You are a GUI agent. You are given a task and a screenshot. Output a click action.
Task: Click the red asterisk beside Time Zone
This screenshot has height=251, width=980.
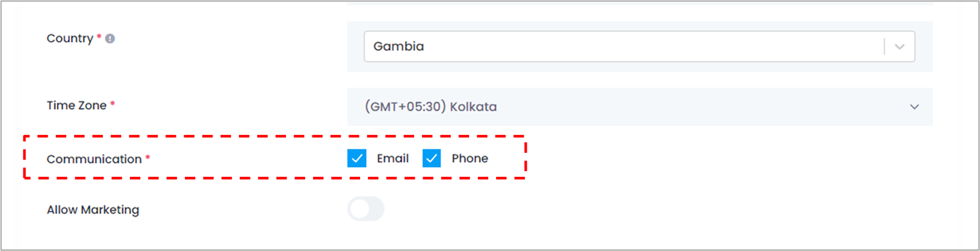[x=113, y=104]
